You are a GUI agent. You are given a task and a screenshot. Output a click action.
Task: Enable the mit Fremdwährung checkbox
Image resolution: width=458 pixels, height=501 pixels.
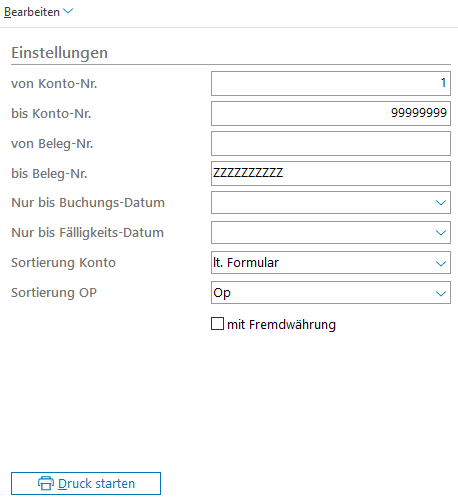[x=217, y=324]
